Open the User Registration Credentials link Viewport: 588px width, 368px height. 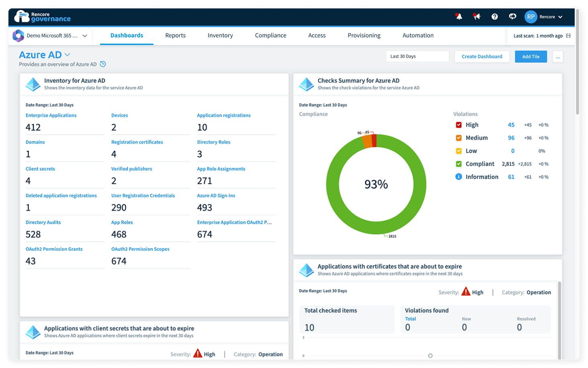[x=143, y=196]
